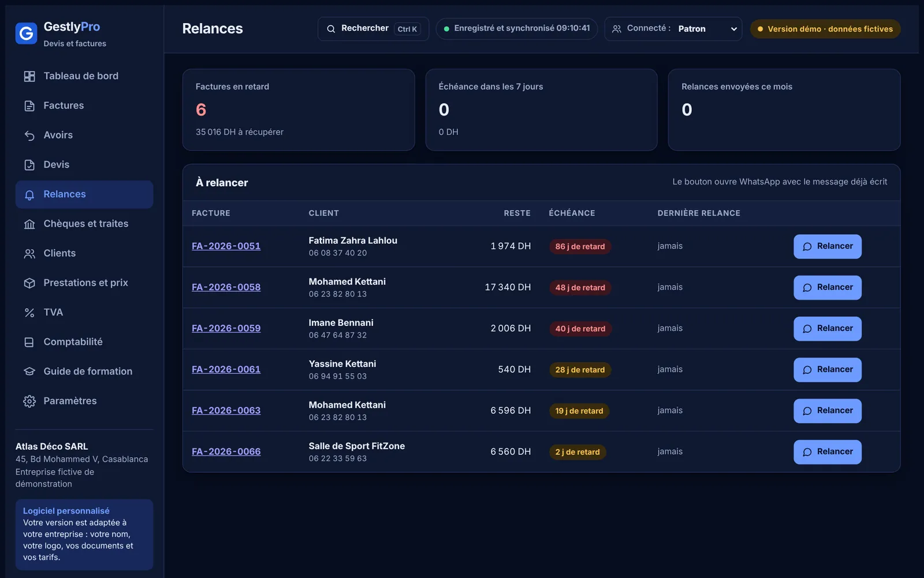This screenshot has height=578, width=924.
Task: Click the '19 j de retard' badge
Action: (x=579, y=411)
